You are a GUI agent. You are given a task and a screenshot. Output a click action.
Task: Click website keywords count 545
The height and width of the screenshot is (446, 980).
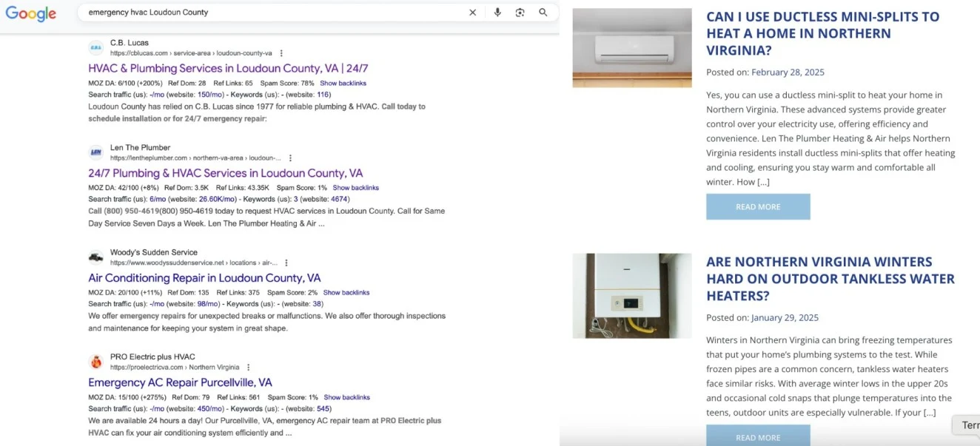(323, 408)
